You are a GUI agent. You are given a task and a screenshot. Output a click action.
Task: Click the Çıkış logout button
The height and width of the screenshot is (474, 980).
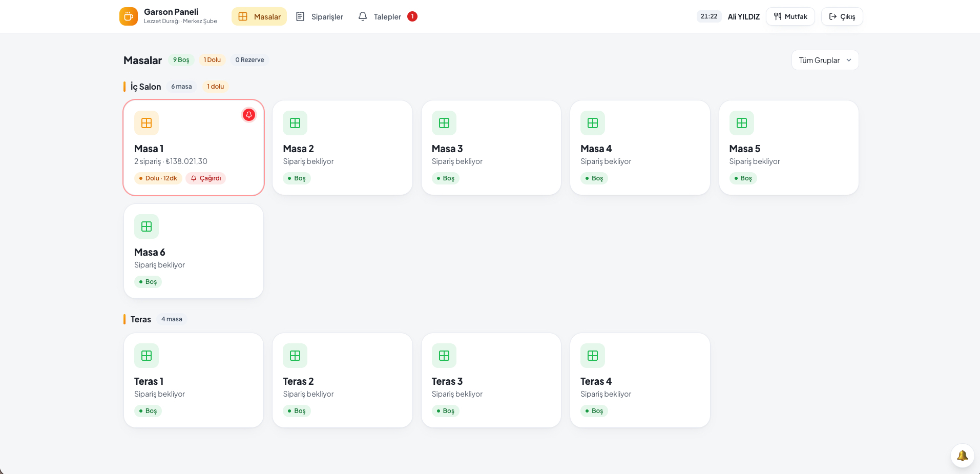pyautogui.click(x=842, y=16)
